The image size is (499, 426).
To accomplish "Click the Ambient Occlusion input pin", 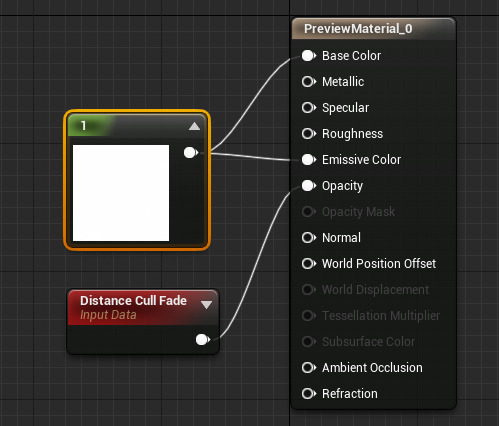I will coord(309,368).
